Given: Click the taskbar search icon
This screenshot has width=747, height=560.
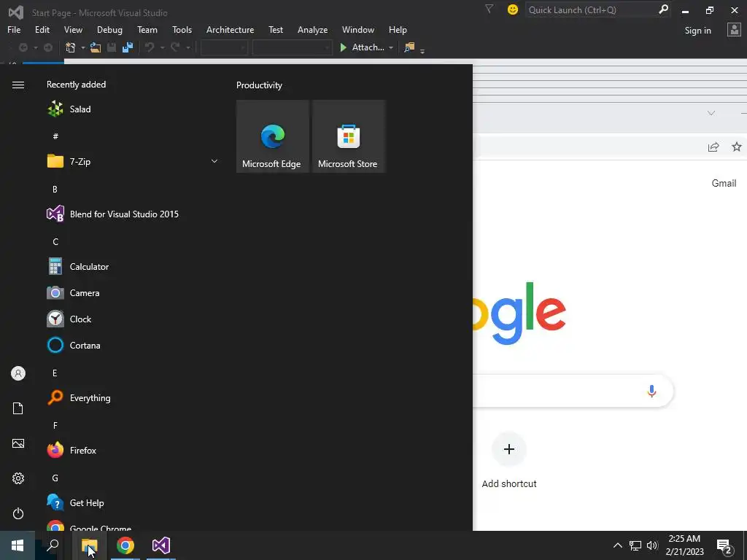Looking at the screenshot, I should click(x=53, y=545).
